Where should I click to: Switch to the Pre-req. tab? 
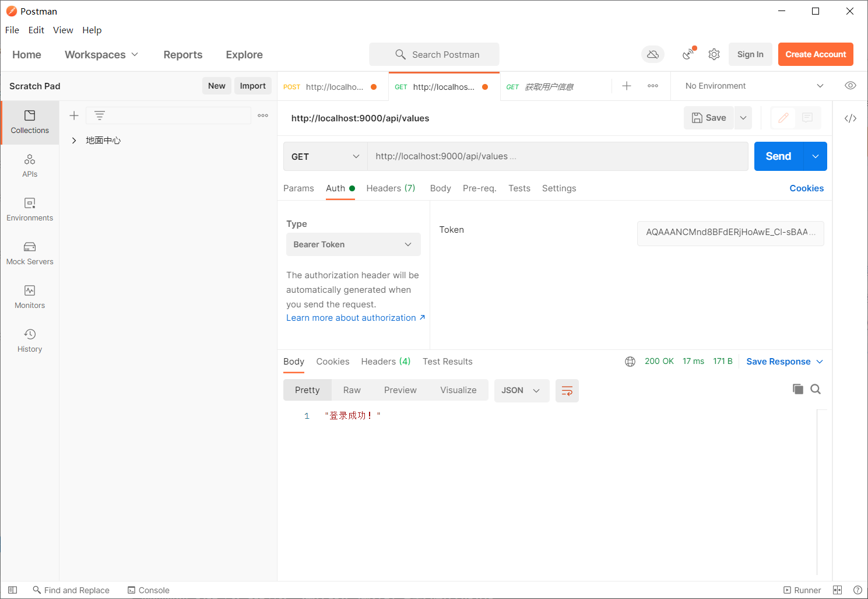point(480,188)
